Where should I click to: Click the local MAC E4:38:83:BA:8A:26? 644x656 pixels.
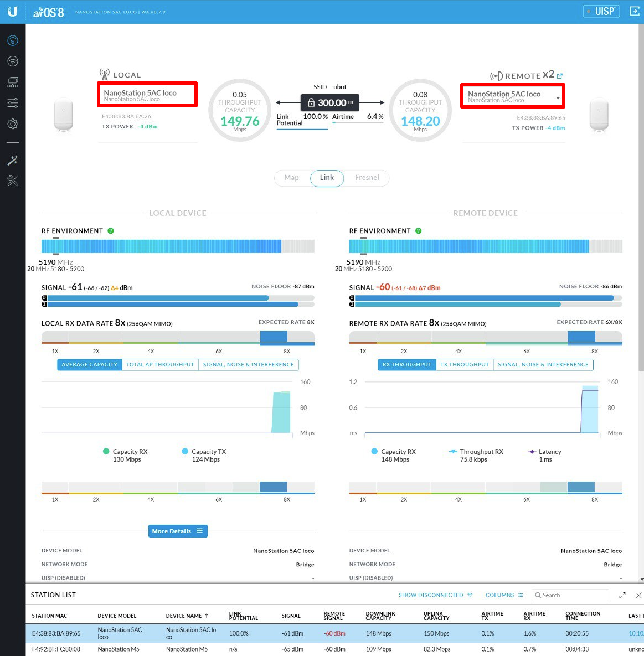tap(126, 116)
